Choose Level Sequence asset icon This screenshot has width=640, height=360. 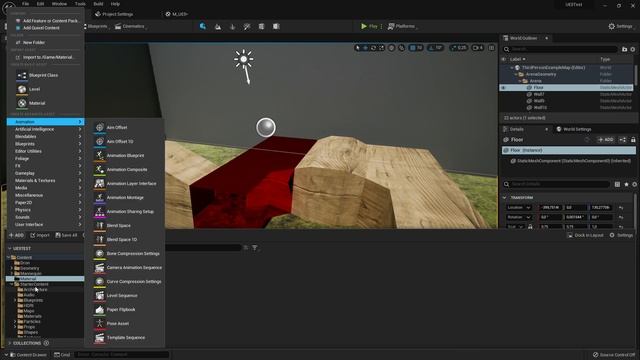tap(99, 296)
